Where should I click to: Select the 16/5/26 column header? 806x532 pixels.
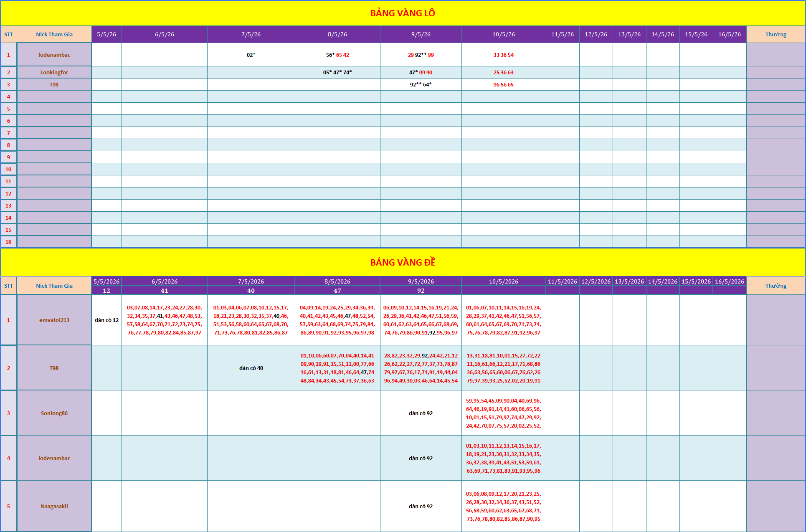click(730, 34)
